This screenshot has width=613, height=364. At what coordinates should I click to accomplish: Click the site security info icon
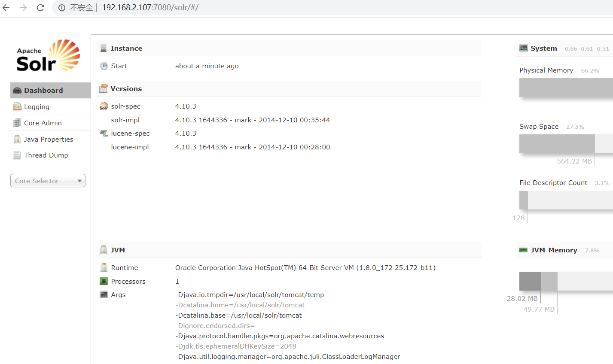pos(62,8)
